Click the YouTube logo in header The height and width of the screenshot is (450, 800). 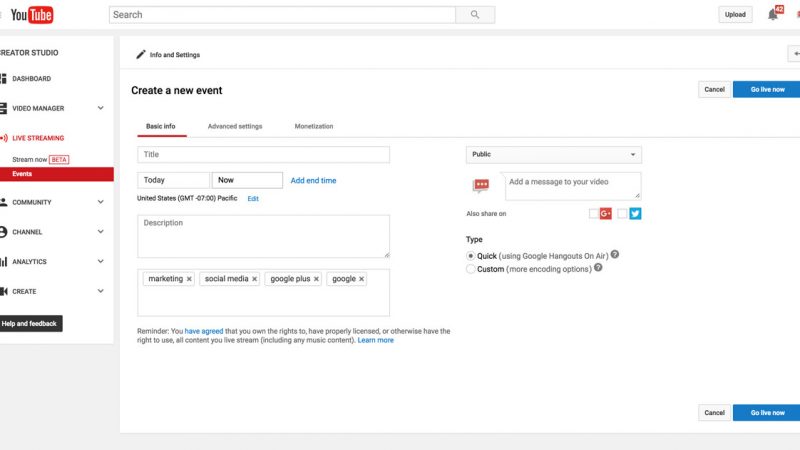[31, 15]
